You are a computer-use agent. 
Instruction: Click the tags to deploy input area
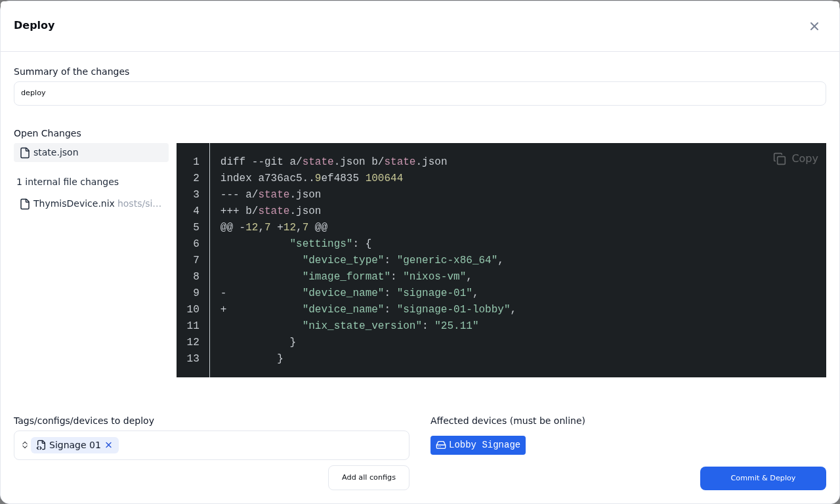[x=211, y=445]
